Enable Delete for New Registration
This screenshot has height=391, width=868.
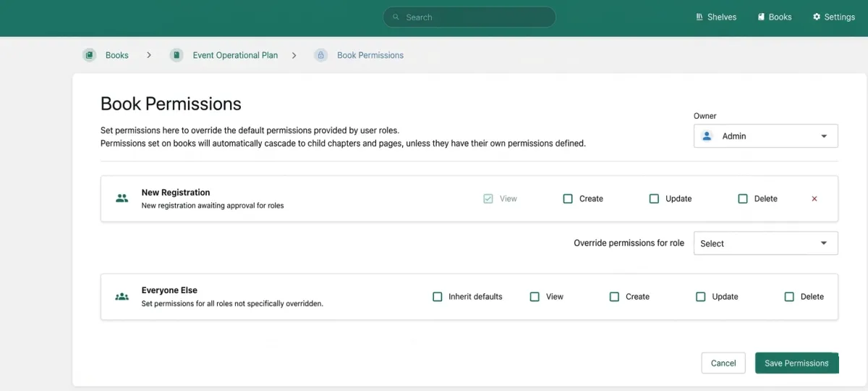pos(743,198)
